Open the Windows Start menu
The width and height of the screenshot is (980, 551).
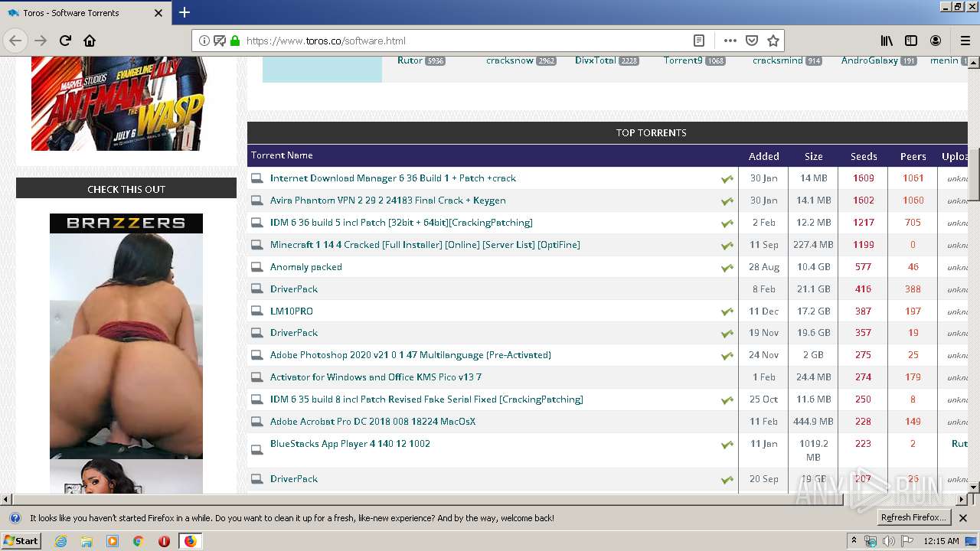click(x=21, y=541)
